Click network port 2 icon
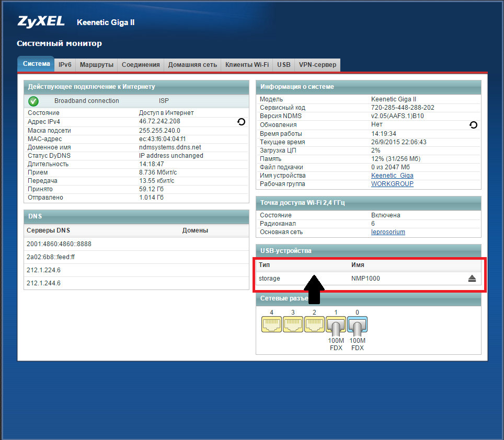The width and height of the screenshot is (504, 440). pos(315,325)
